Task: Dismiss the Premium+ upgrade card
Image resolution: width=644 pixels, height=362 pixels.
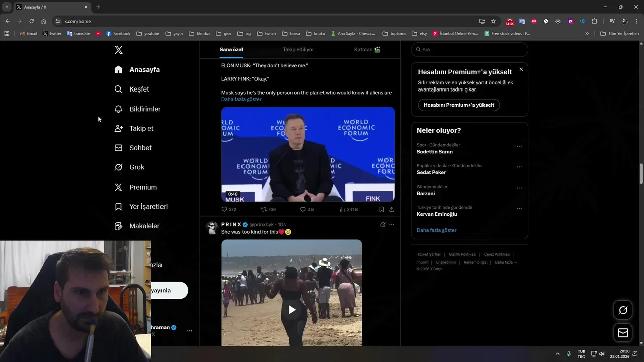Action: click(521, 69)
